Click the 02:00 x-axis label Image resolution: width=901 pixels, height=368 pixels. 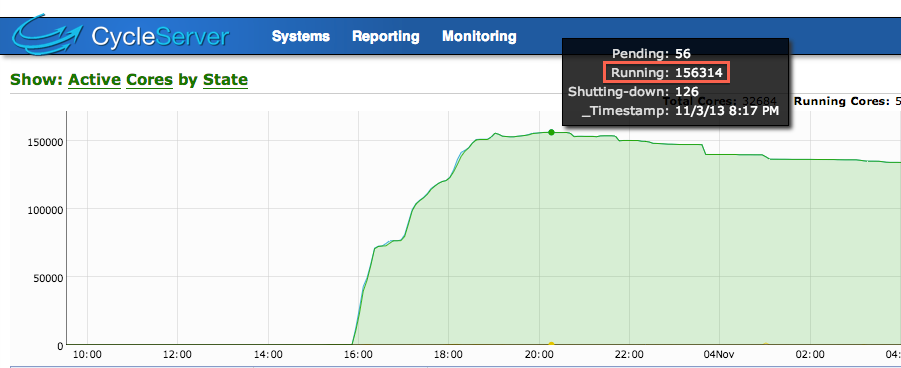click(810, 354)
